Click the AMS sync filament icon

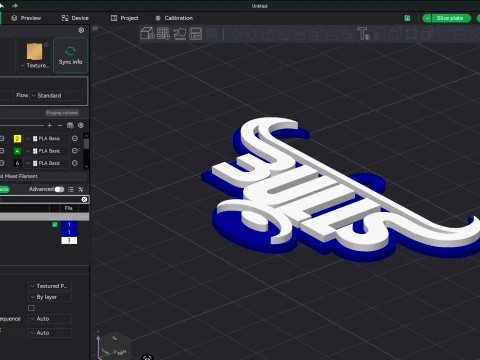click(70, 125)
